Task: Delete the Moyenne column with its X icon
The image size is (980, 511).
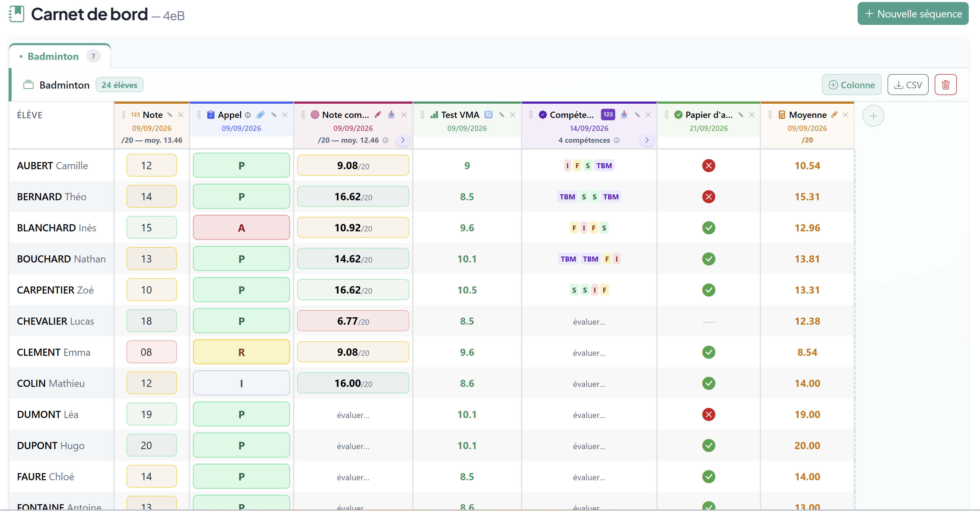Action: [x=845, y=115]
